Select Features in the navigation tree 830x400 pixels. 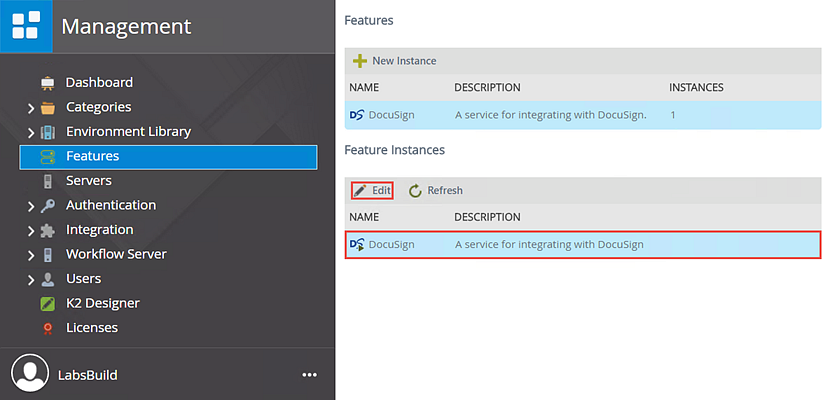coord(92,156)
